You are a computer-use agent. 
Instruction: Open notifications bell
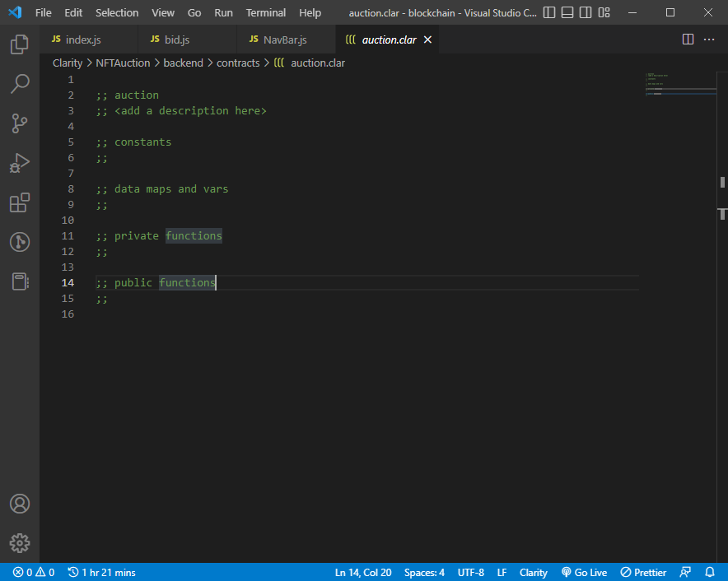[710, 572]
